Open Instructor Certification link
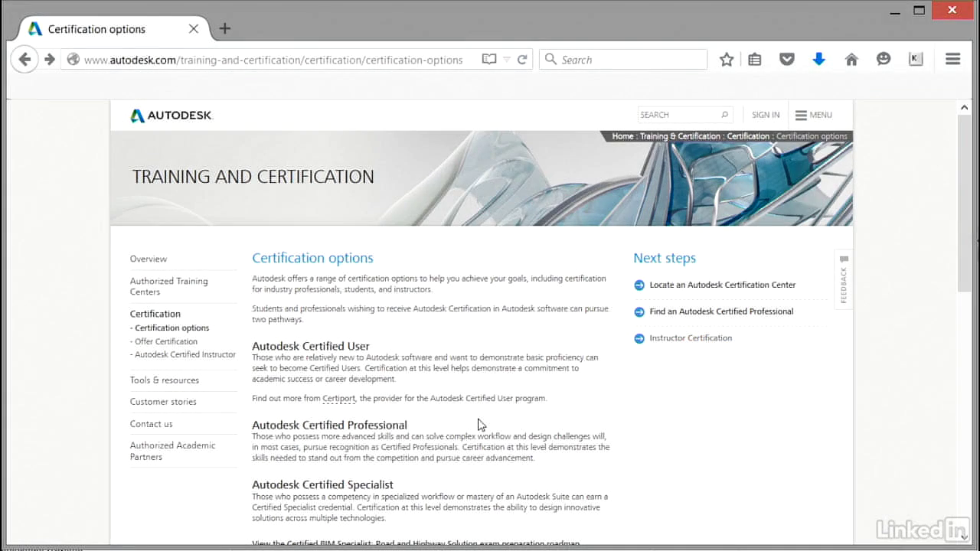980x551 pixels. coord(691,338)
